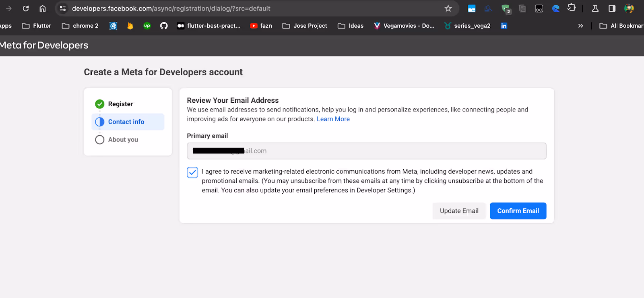Viewport: 644px width, 298px height.
Task: Open Chrome Labs flask icon
Action: pyautogui.click(x=595, y=8)
